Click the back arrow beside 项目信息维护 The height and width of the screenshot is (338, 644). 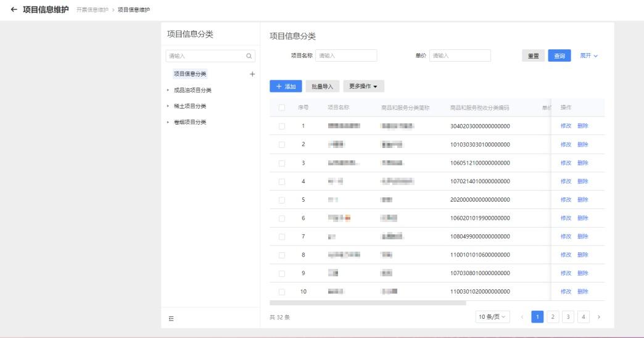14,9
